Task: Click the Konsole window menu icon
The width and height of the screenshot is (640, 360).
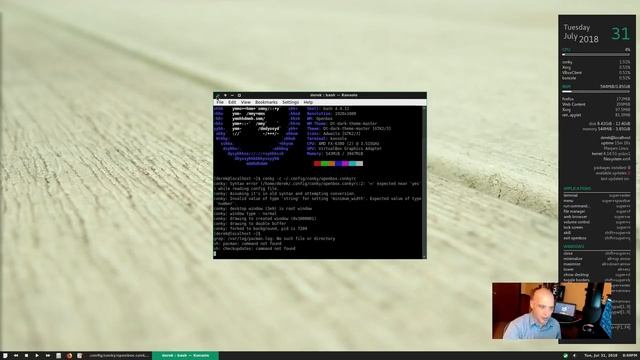Action: click(217, 95)
